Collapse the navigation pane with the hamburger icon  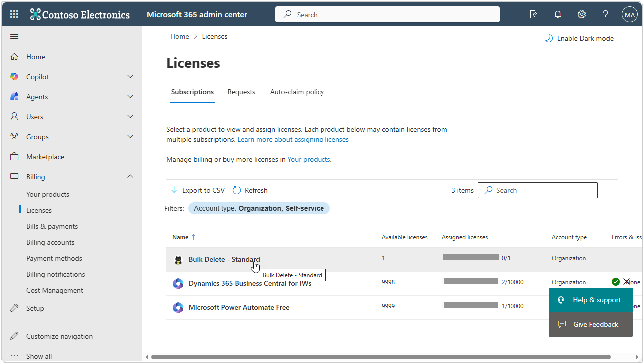14,36
